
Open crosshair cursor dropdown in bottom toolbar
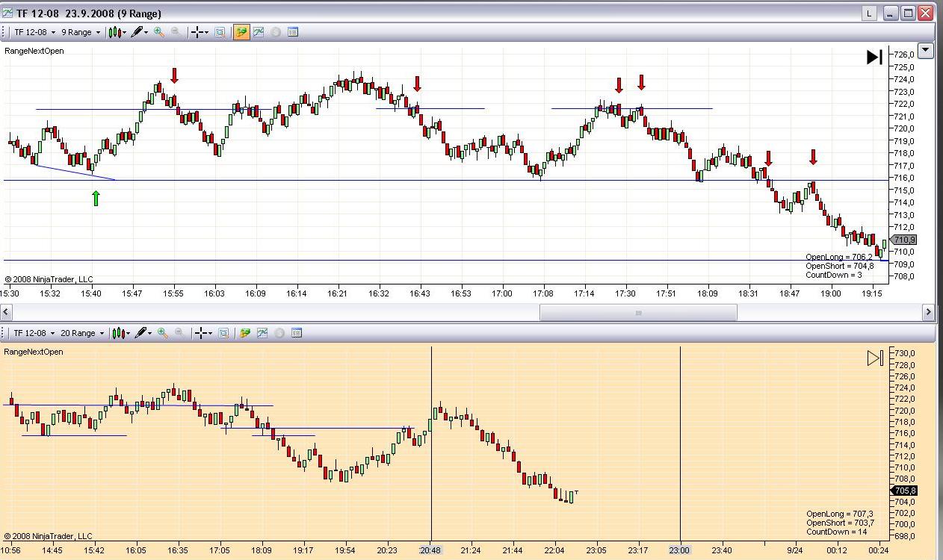click(x=202, y=333)
